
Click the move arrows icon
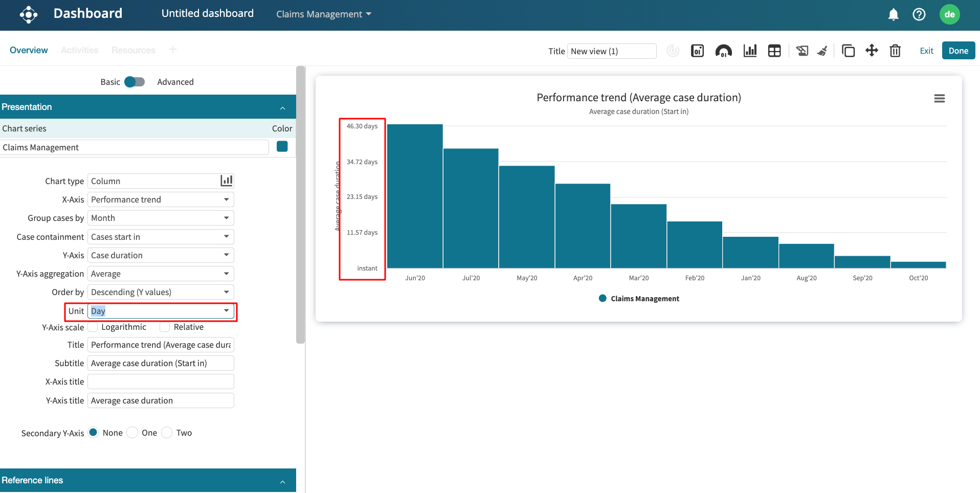tap(872, 51)
